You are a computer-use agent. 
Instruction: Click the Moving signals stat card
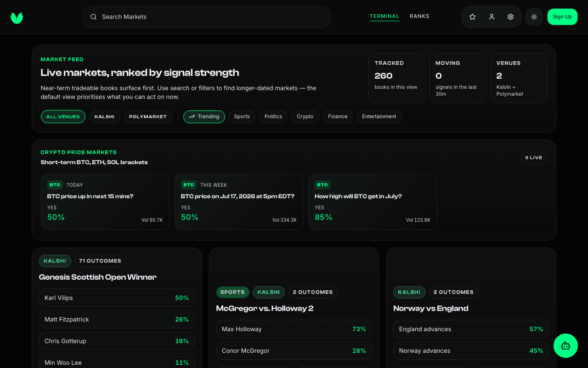click(458, 78)
